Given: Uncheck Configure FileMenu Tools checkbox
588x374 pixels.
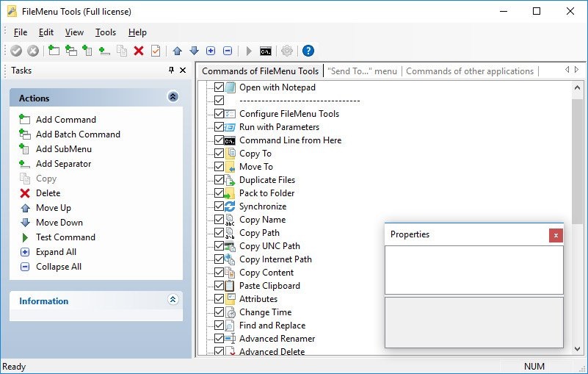Looking at the screenshot, I should [219, 113].
